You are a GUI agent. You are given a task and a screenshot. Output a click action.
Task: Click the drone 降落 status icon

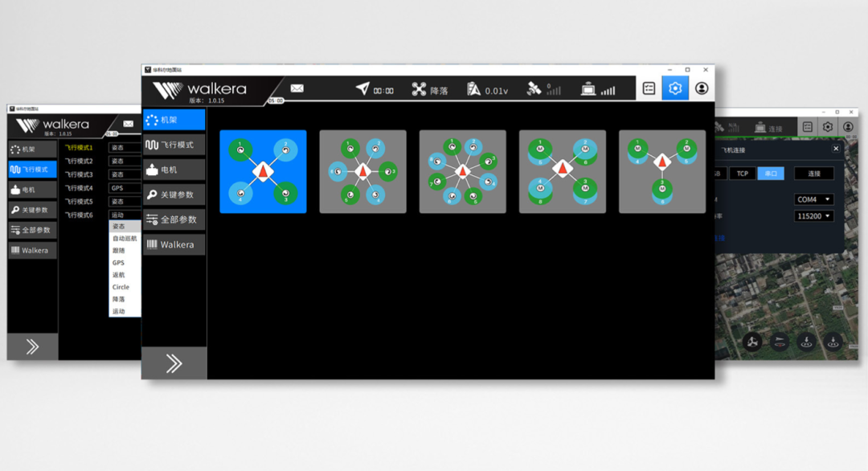click(x=419, y=90)
